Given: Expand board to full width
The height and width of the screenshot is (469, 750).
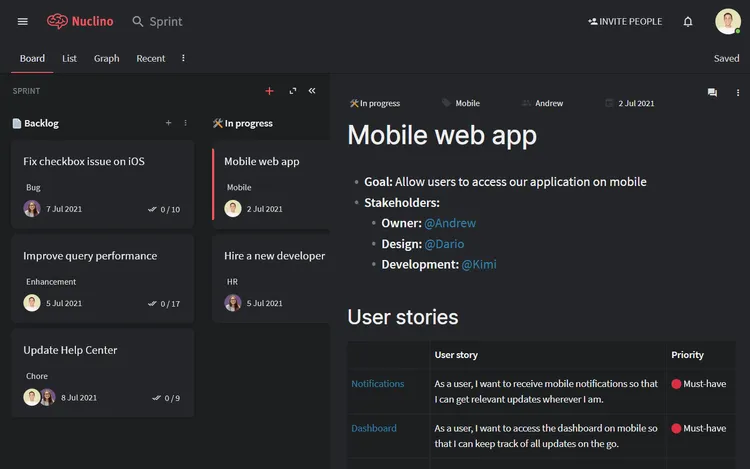Looking at the screenshot, I should coord(293,91).
